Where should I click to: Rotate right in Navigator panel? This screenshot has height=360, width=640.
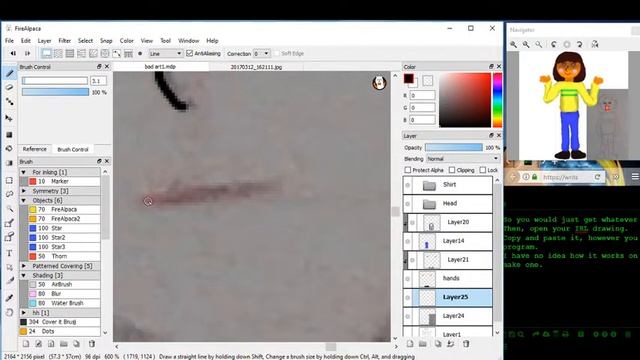pyautogui.click(x=580, y=44)
